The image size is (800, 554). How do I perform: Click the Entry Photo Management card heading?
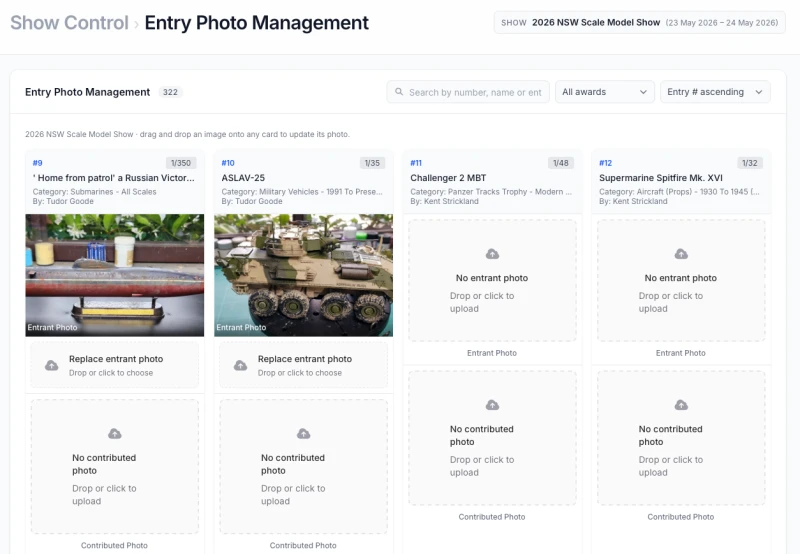tap(87, 92)
